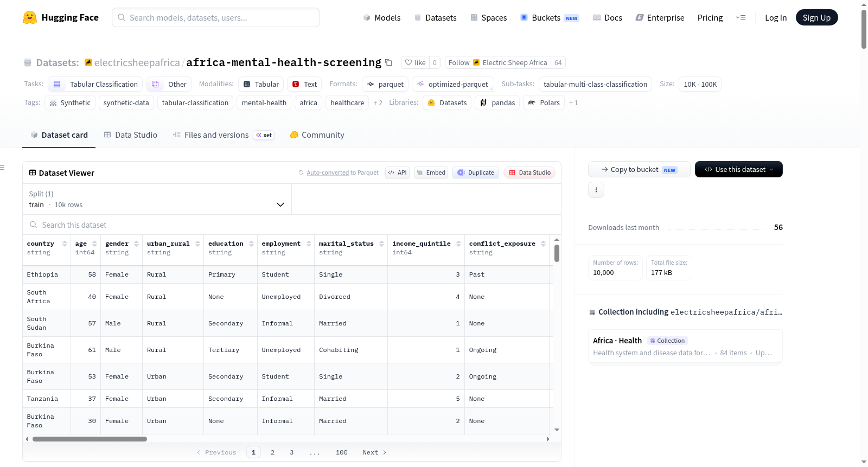Sort the country column
This screenshot has height=467, width=868.
[65, 244]
